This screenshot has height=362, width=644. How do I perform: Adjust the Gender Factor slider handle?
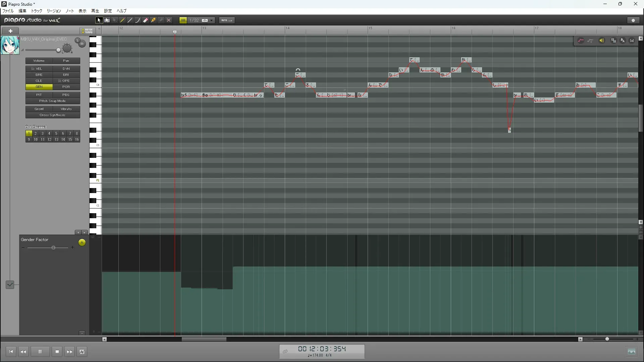tap(53, 248)
